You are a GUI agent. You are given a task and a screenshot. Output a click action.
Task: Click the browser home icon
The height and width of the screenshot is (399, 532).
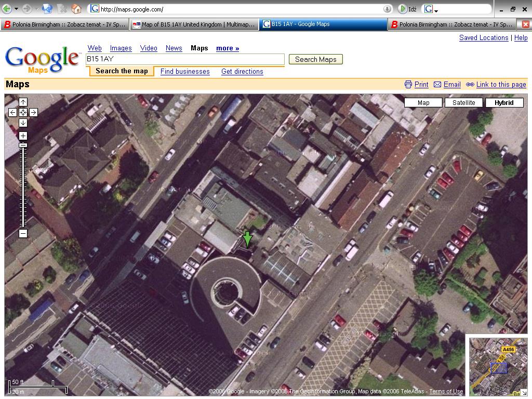(x=76, y=9)
